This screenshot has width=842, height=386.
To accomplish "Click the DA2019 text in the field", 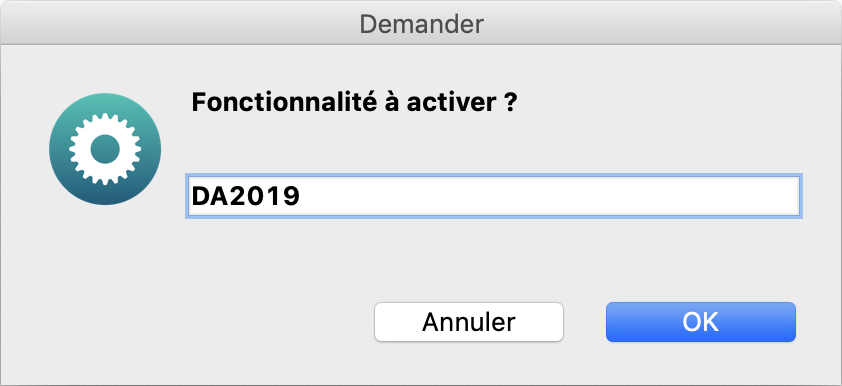I will [246, 196].
